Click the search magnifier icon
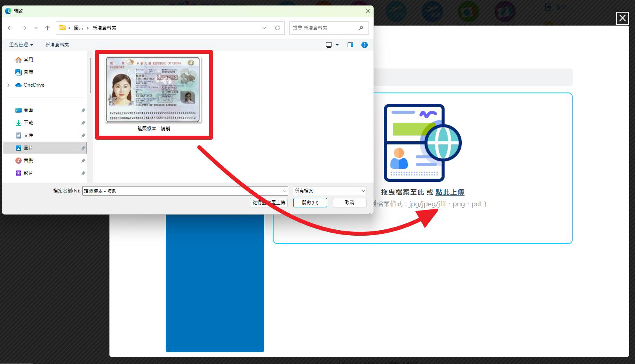The height and width of the screenshot is (364, 635). (361, 28)
